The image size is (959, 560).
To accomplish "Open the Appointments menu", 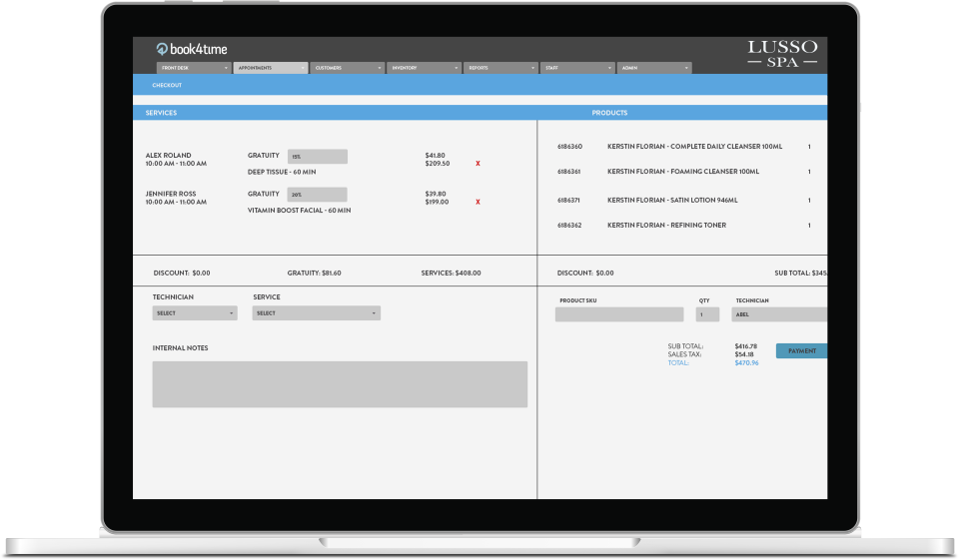I will tap(271, 69).
